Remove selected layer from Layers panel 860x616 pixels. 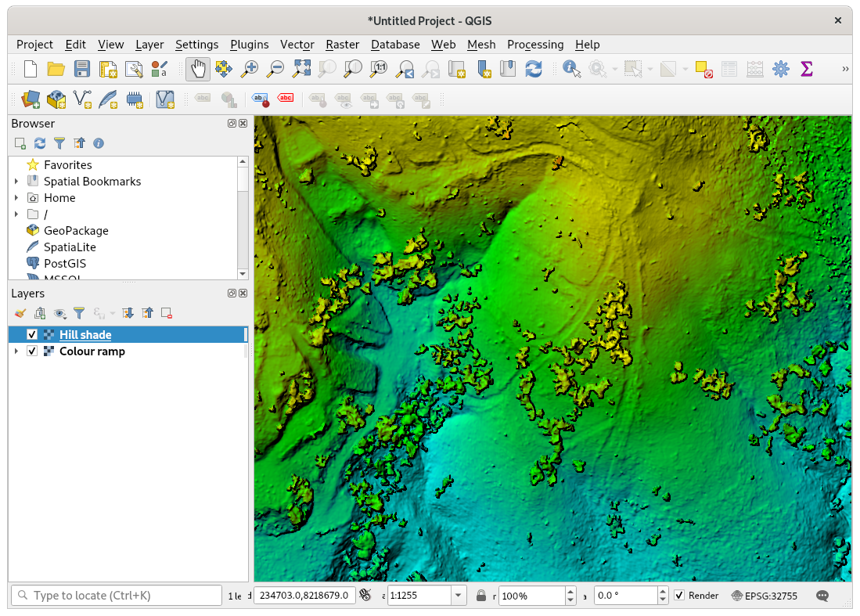tap(167, 313)
